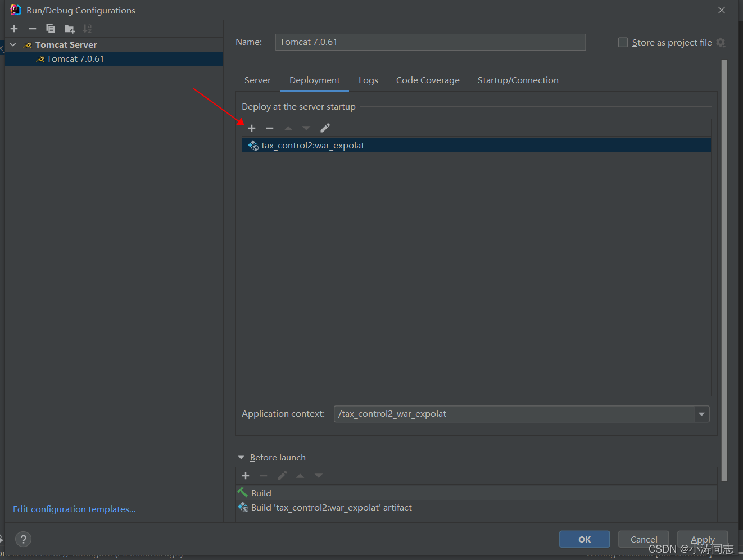Open Edit configuration templates link
The height and width of the screenshot is (560, 743).
tap(74, 509)
